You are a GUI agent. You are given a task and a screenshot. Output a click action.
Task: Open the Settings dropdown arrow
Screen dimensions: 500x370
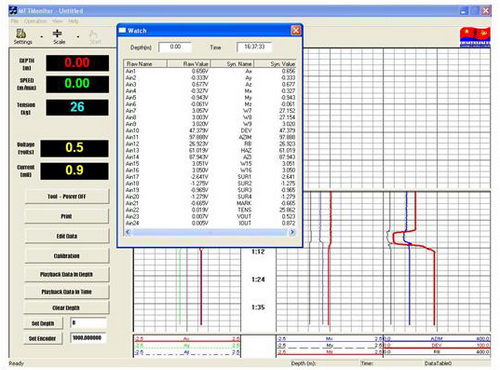(x=42, y=37)
